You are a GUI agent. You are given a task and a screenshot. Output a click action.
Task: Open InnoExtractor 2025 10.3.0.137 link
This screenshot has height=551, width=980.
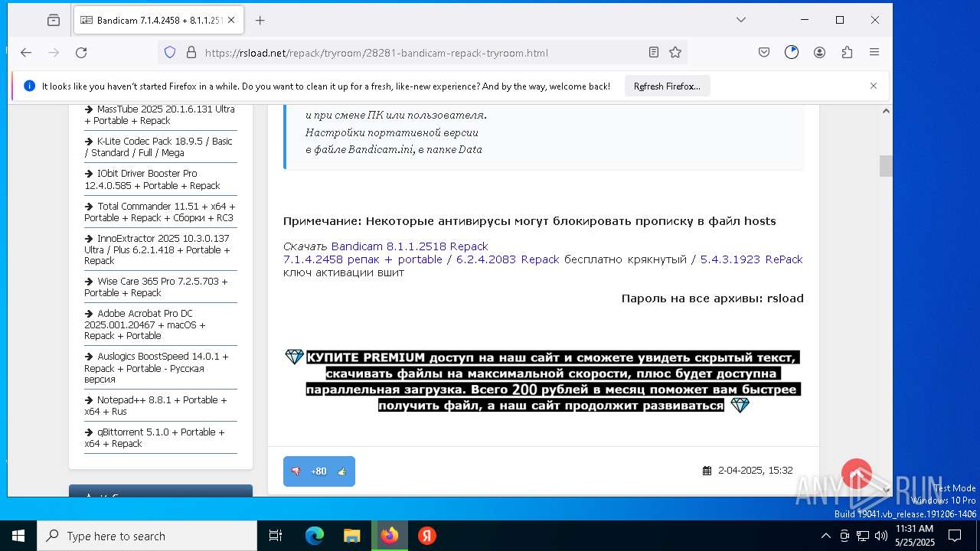tap(157, 249)
